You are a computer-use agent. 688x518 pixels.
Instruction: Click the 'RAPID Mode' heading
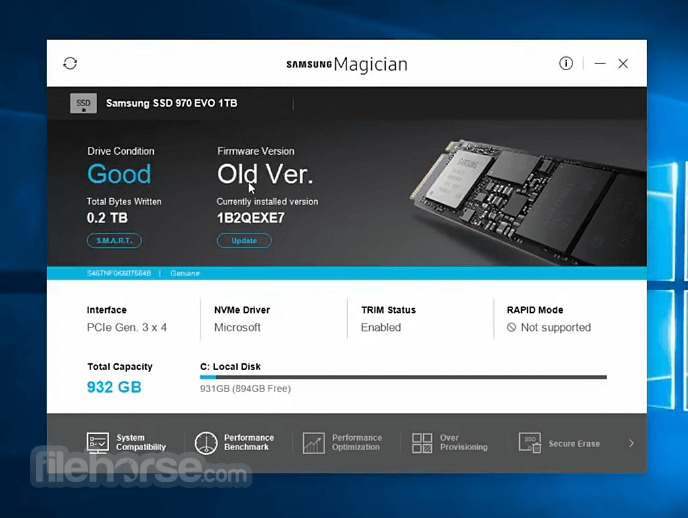point(535,310)
